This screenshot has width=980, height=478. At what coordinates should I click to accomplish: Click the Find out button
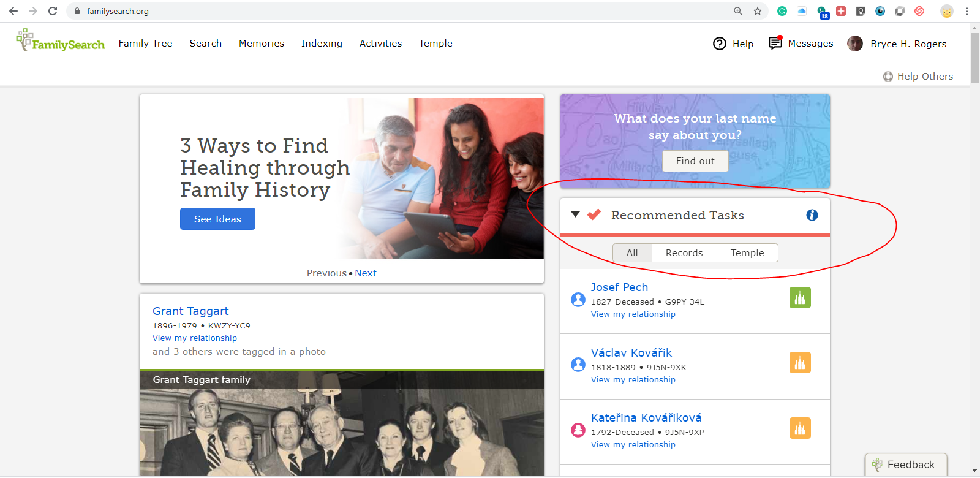tap(695, 161)
